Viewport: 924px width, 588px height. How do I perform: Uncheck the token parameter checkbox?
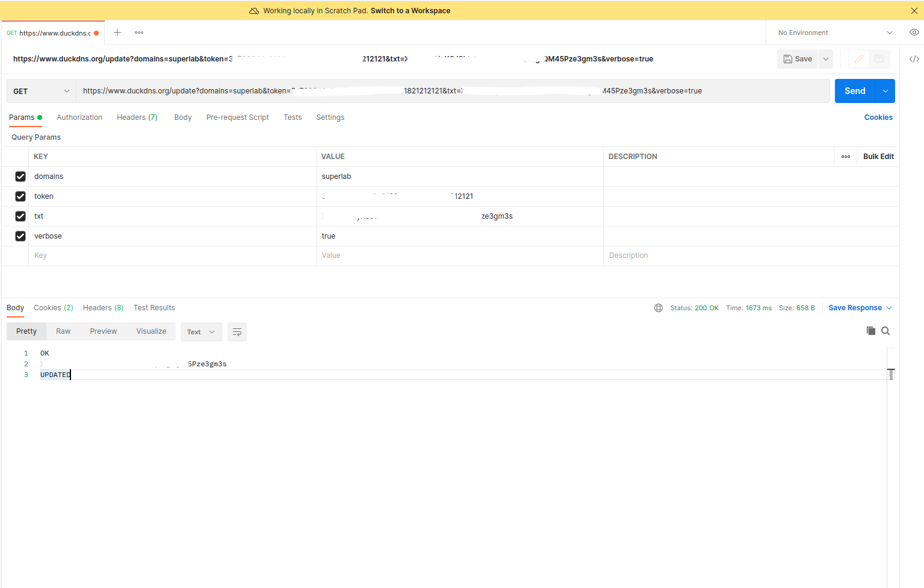coord(20,196)
